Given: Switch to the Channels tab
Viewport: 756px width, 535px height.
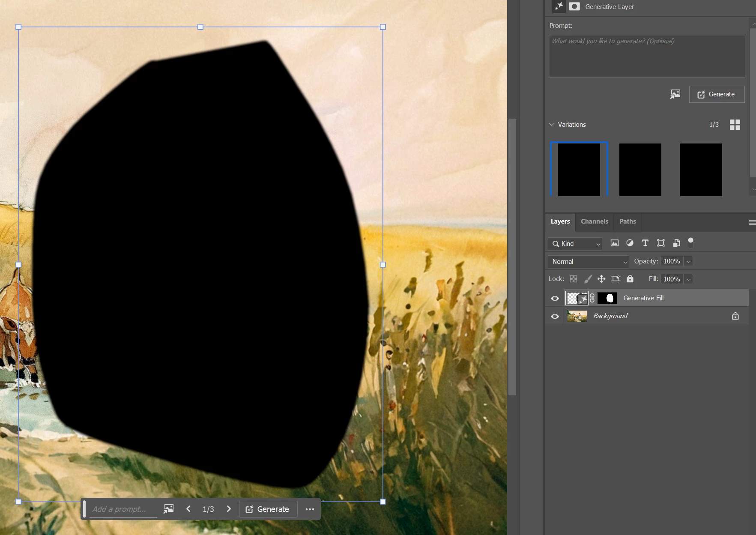Looking at the screenshot, I should tap(595, 221).
